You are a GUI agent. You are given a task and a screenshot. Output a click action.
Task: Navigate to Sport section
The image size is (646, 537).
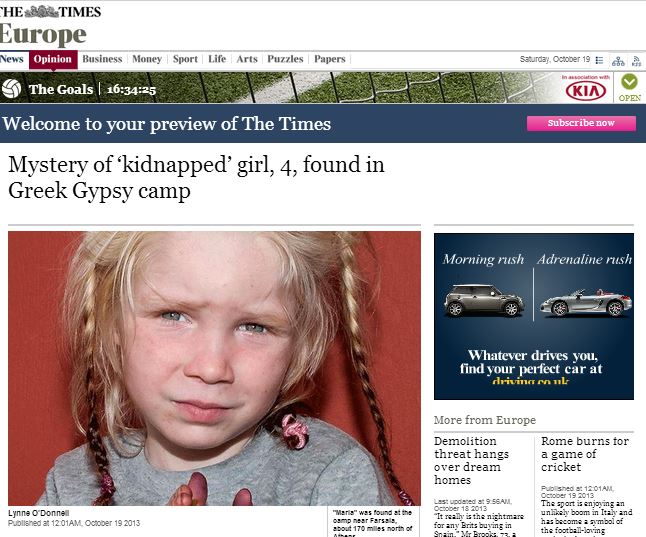(185, 59)
